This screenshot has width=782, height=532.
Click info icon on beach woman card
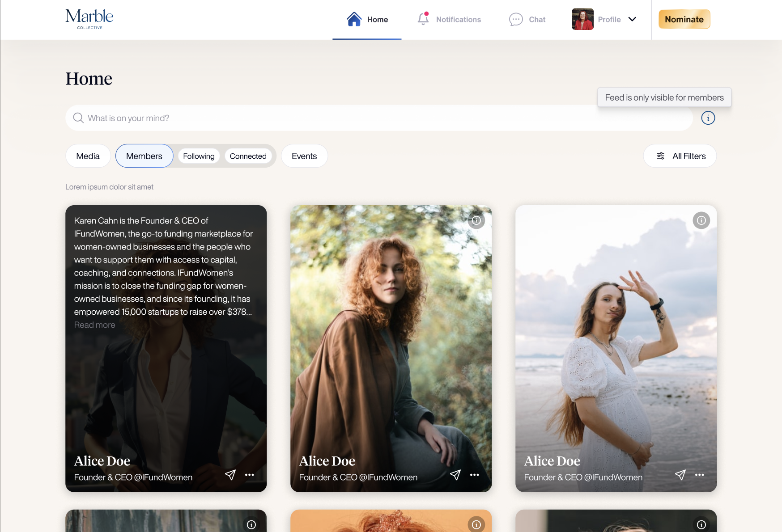(701, 220)
